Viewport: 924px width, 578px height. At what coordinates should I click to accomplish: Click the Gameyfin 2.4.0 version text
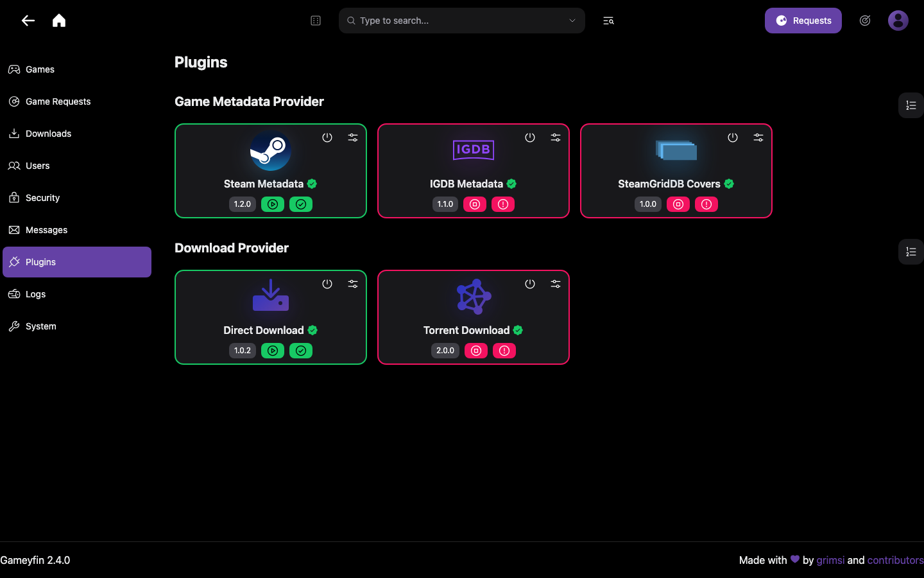(35, 560)
